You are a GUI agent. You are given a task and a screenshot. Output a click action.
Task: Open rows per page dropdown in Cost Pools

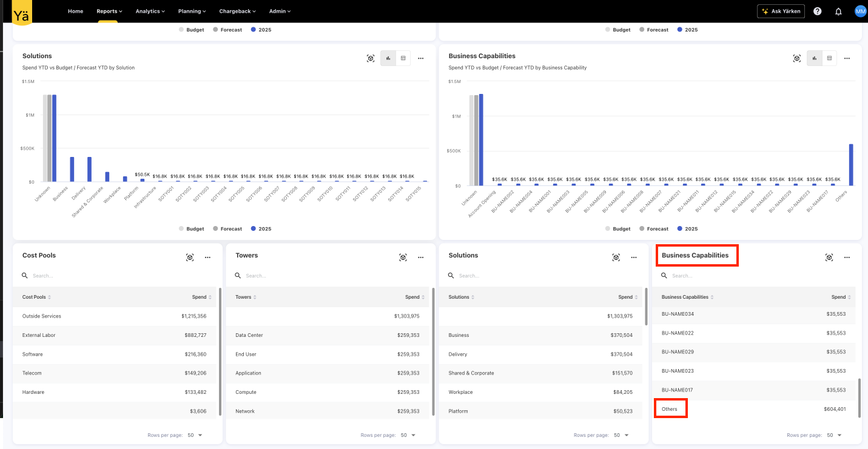[195, 435]
